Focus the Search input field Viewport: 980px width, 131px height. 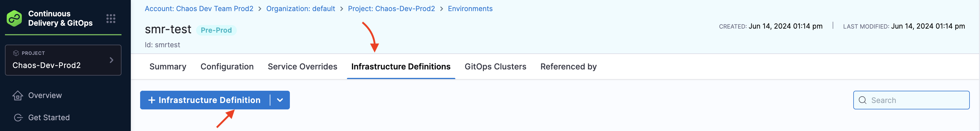coord(911,100)
